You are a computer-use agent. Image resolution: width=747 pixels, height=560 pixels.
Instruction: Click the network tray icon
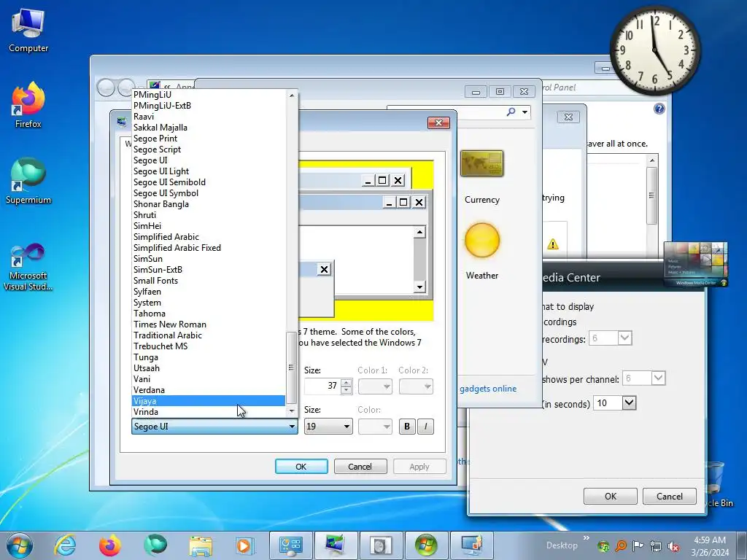[656, 546]
